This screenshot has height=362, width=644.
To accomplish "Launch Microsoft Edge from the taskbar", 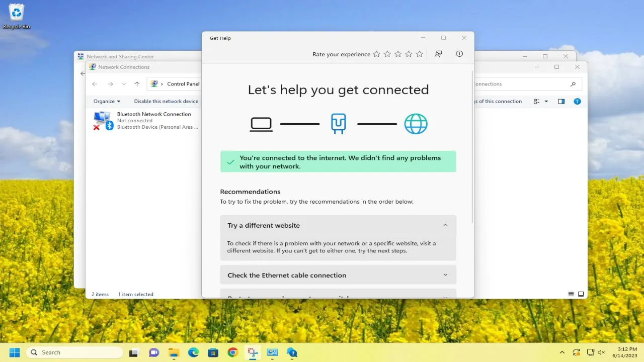I will pyautogui.click(x=193, y=352).
